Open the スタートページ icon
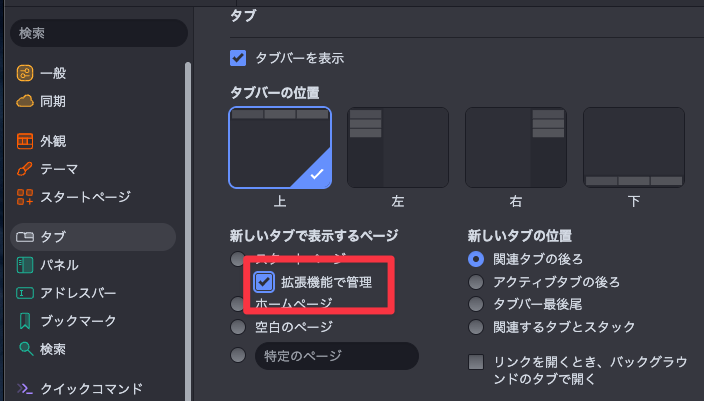Image resolution: width=704 pixels, height=401 pixels. click(25, 197)
